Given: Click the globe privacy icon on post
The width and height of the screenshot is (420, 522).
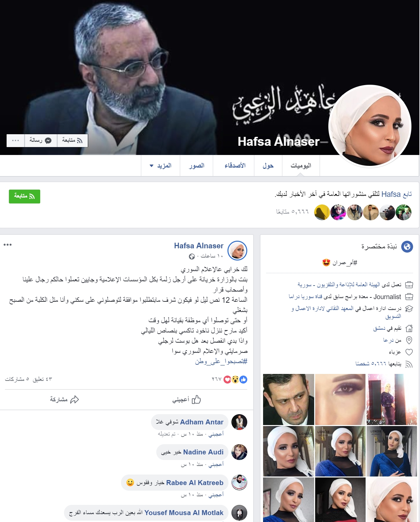Looking at the screenshot, I should tap(192, 257).
